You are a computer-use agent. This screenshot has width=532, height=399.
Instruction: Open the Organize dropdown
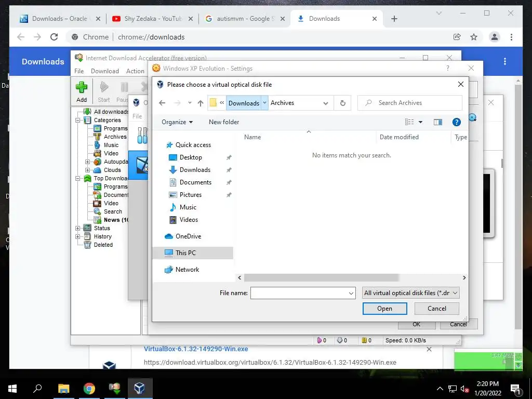pos(177,122)
